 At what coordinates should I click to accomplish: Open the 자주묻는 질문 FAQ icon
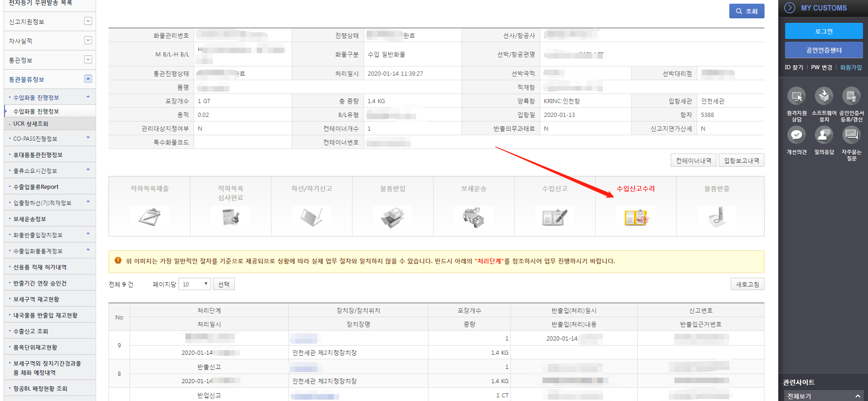point(852,135)
